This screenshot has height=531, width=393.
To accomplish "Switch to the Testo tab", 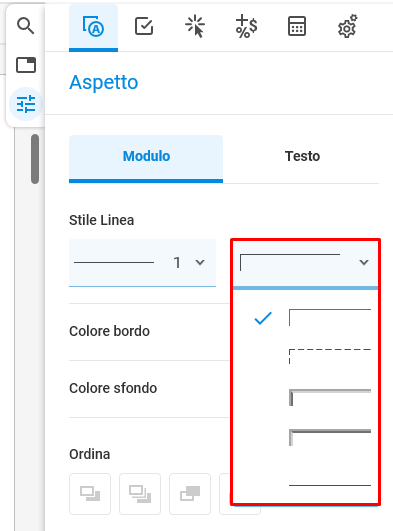I will 302,156.
